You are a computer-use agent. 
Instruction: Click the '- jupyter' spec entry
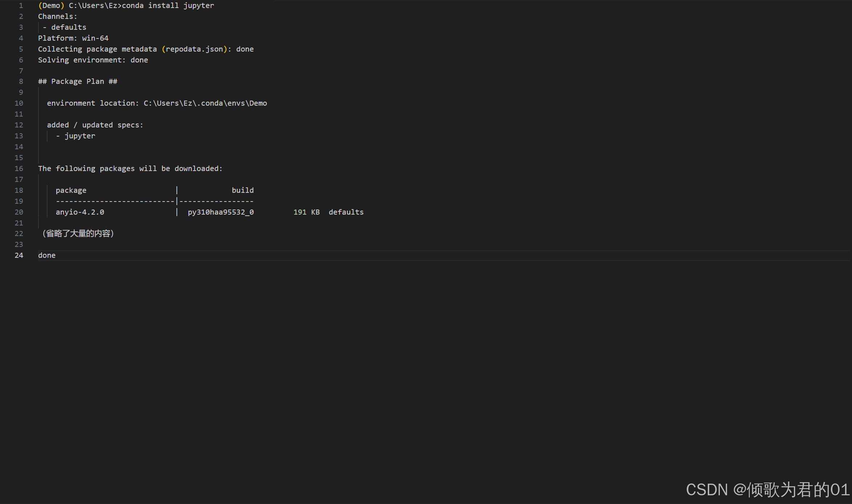[76, 136]
